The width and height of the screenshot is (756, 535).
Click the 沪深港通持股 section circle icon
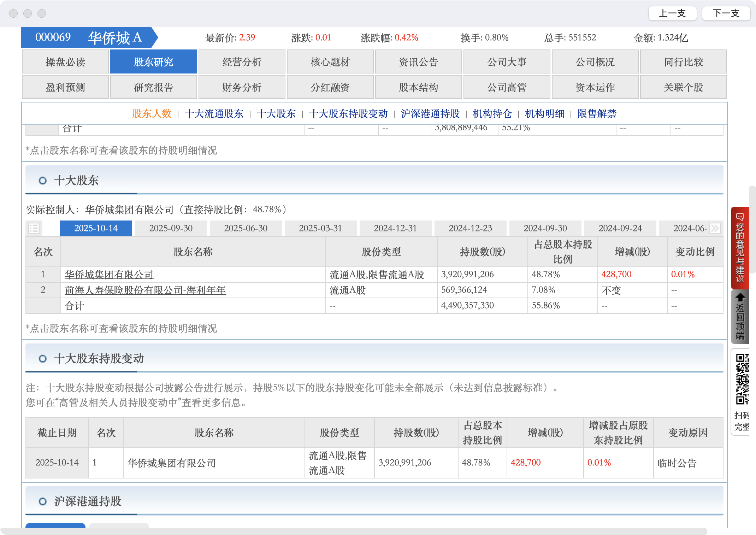pyautogui.click(x=43, y=501)
